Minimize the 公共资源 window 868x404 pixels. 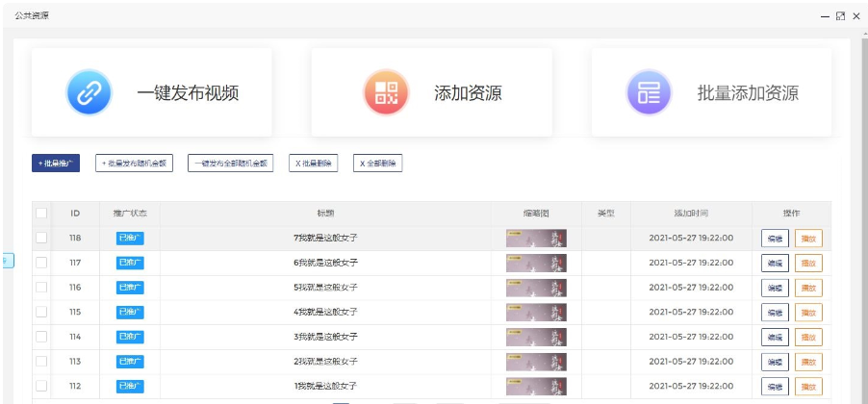825,16
